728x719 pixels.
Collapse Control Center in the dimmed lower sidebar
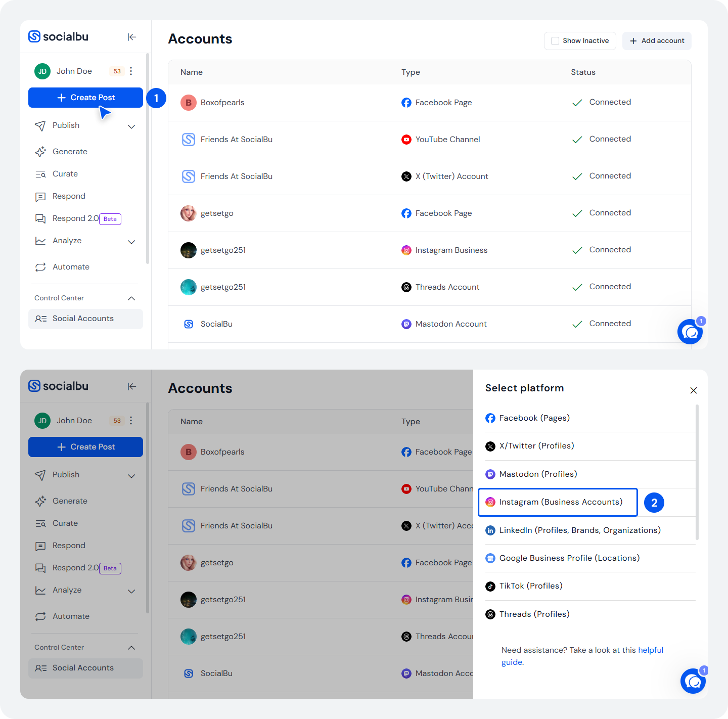131,648
